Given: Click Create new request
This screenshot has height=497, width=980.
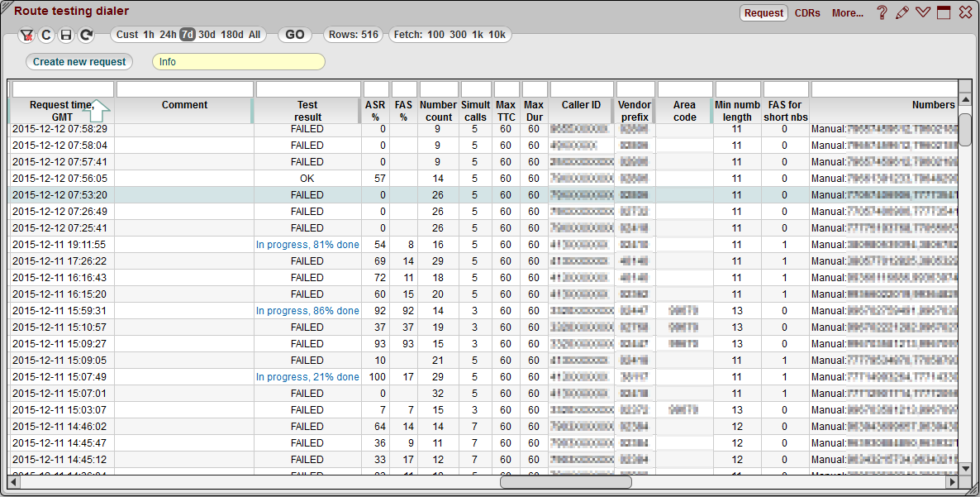Looking at the screenshot, I should coord(78,61).
